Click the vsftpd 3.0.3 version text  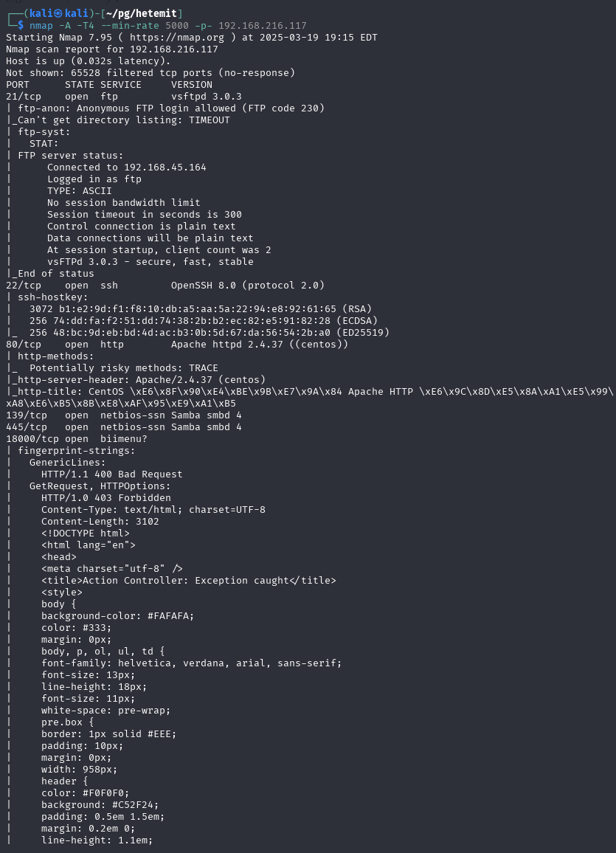pos(207,96)
